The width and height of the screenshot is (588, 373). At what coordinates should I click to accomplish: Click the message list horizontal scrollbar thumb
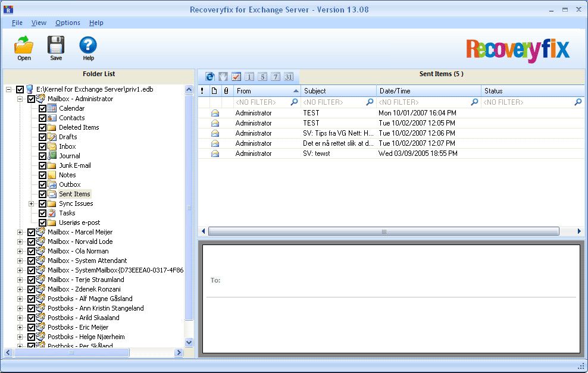[384, 231]
